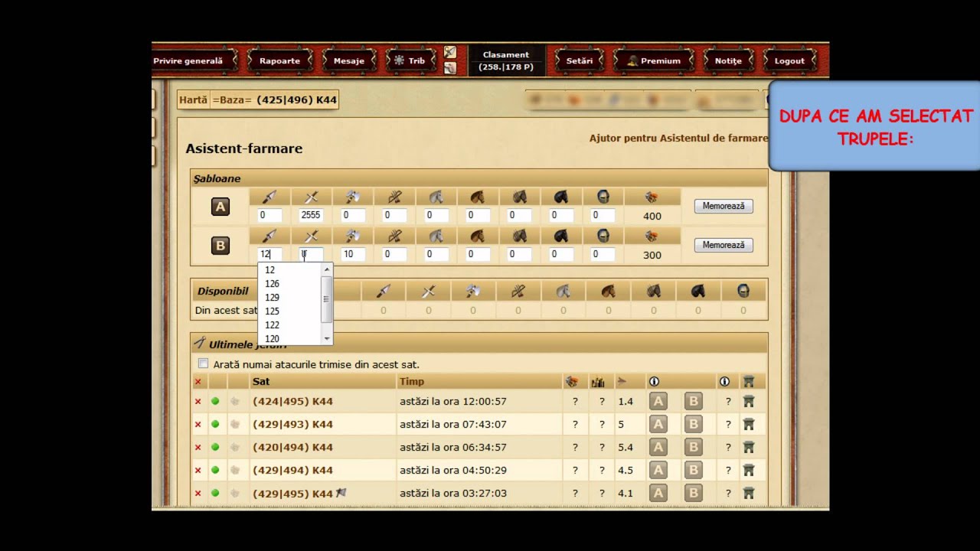980x551 pixels.
Task: Click spear field in template A
Action: 269,215
